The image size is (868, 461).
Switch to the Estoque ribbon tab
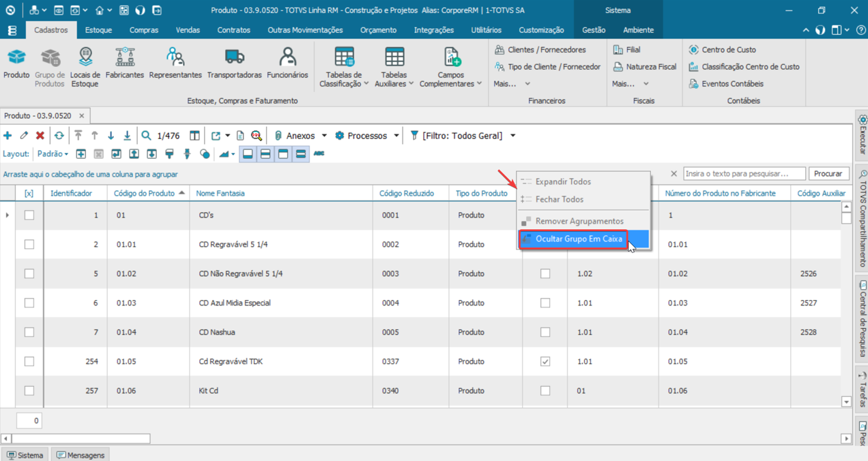98,30
